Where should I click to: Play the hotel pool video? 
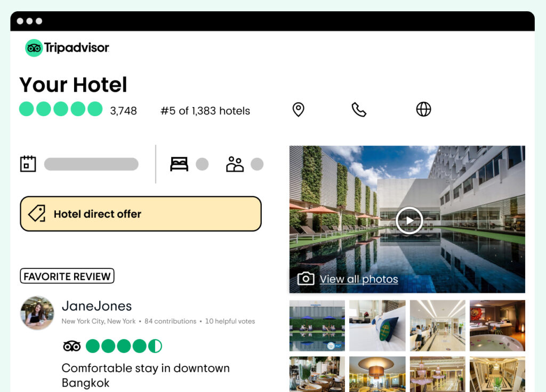pos(409,221)
